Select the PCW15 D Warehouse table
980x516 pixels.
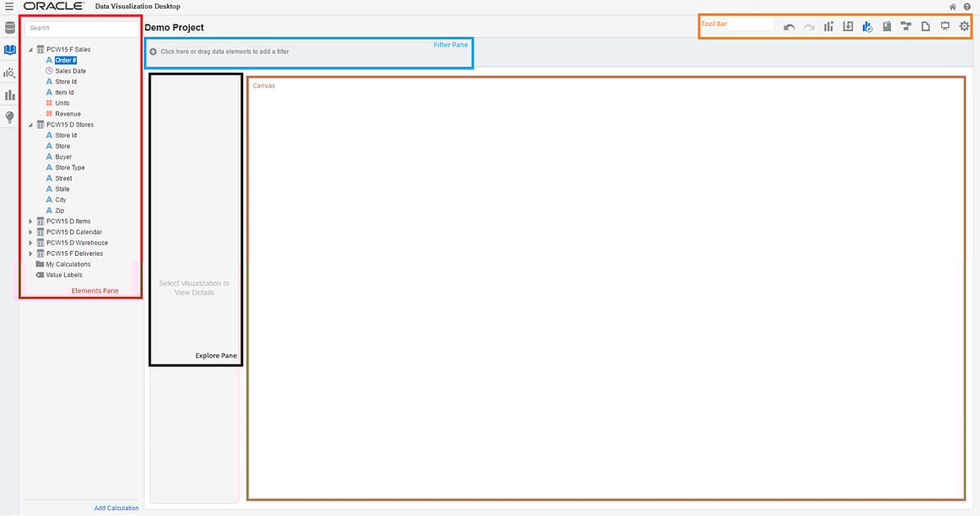coord(77,242)
